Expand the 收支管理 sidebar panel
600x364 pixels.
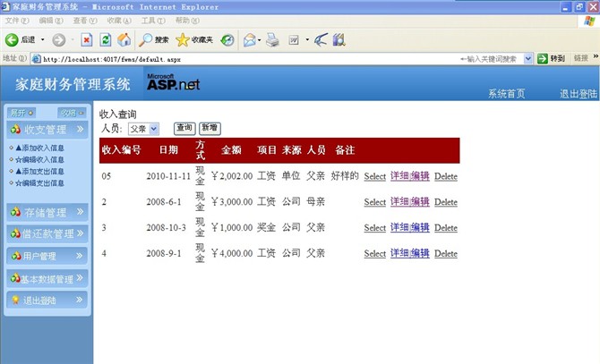tap(80, 129)
